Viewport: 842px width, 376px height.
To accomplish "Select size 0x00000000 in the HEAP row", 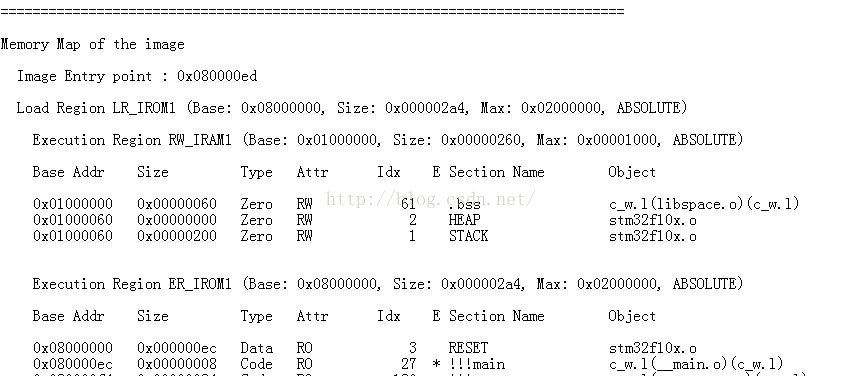I will 177,220.
